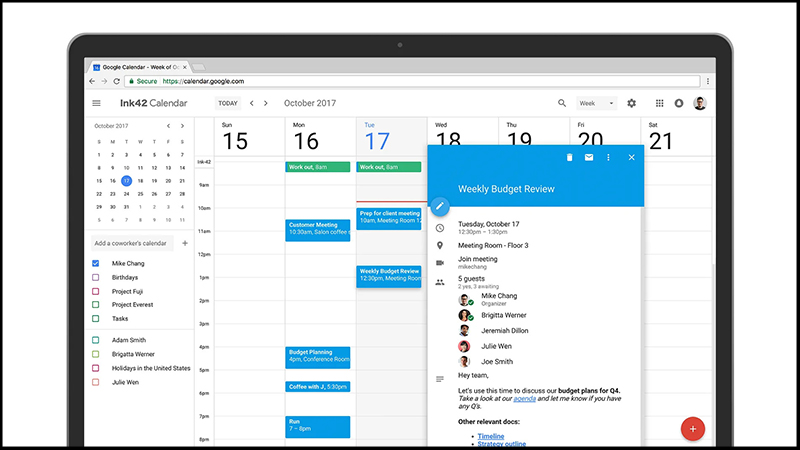This screenshot has height=450, width=800.
Task: Click the guests people icon
Action: point(440,282)
